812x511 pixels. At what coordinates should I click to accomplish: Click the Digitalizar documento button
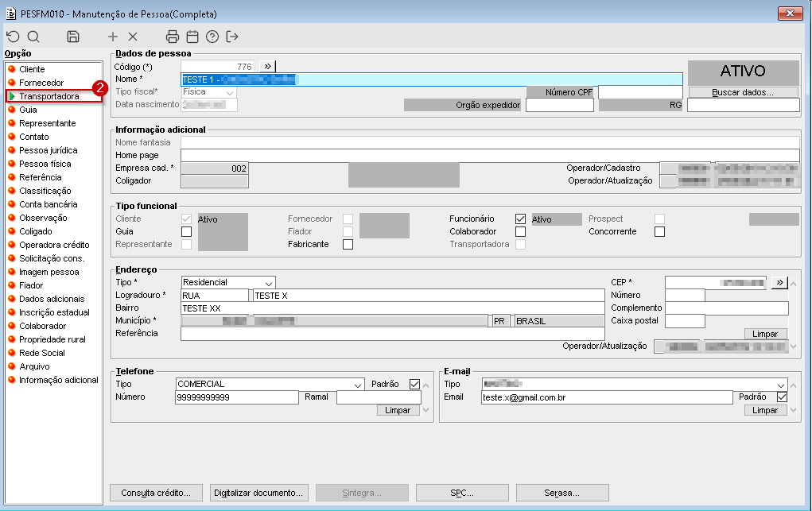[x=258, y=493]
